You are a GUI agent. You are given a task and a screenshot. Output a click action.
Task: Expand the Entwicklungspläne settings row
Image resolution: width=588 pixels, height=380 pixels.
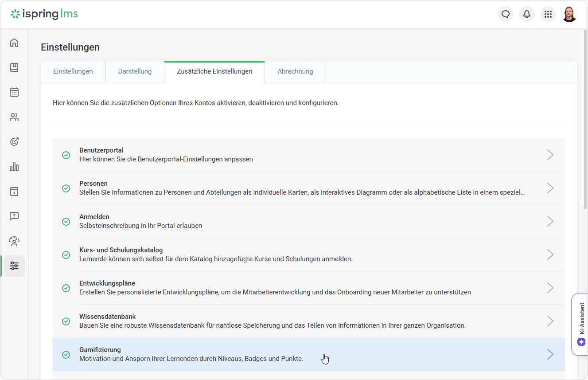click(x=550, y=288)
